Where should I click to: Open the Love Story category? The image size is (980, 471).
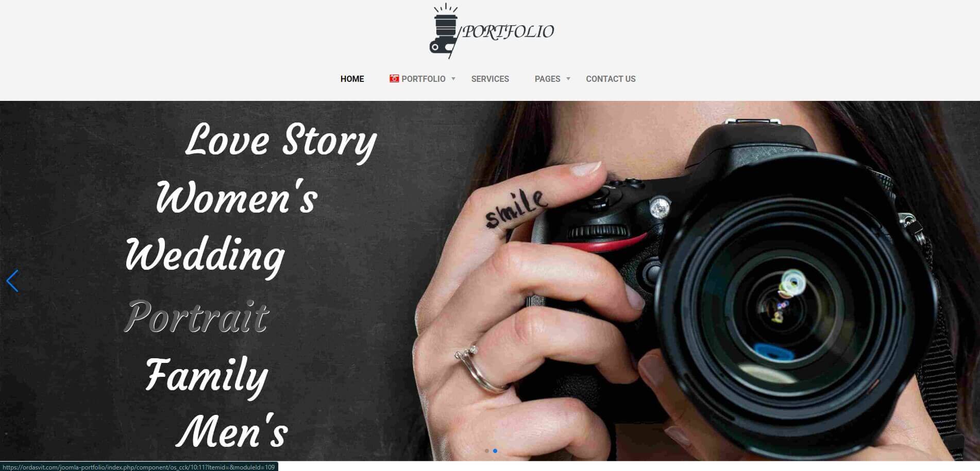click(281, 141)
